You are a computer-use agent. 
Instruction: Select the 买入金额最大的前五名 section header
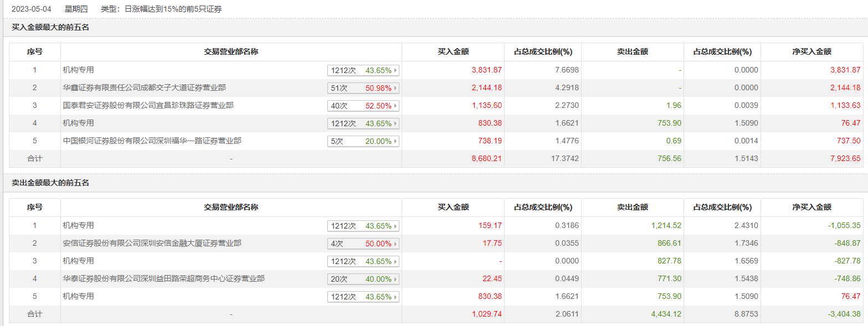50,28
